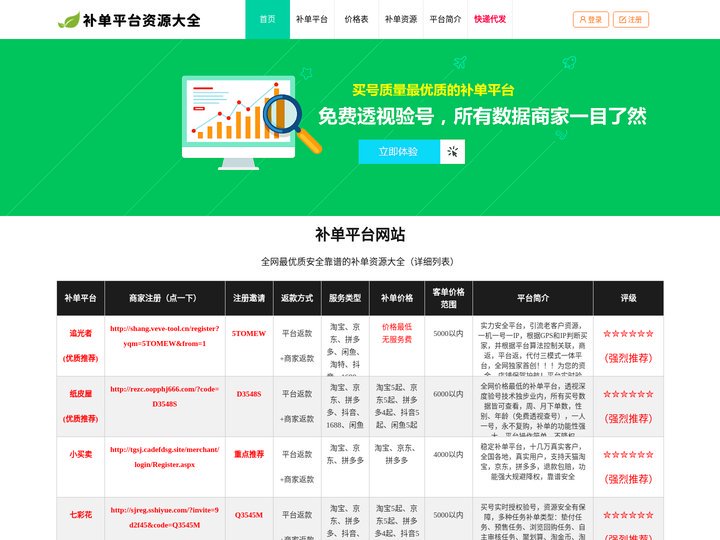Click the 买号质量最优质的补单平台 banner tagline
Viewport: 720px width, 540px height.
433,90
